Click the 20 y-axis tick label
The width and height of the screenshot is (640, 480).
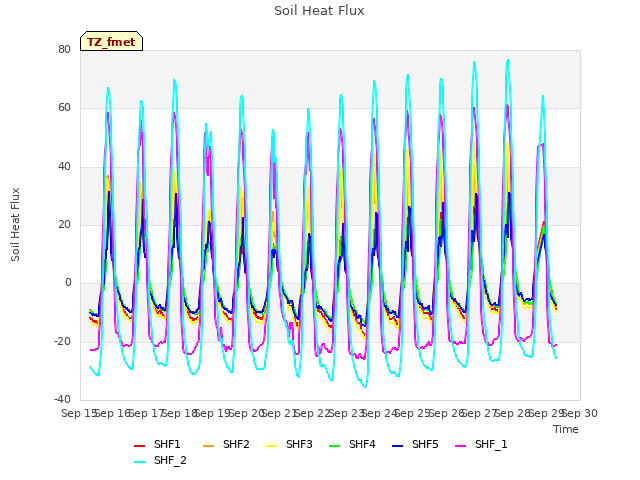point(64,224)
